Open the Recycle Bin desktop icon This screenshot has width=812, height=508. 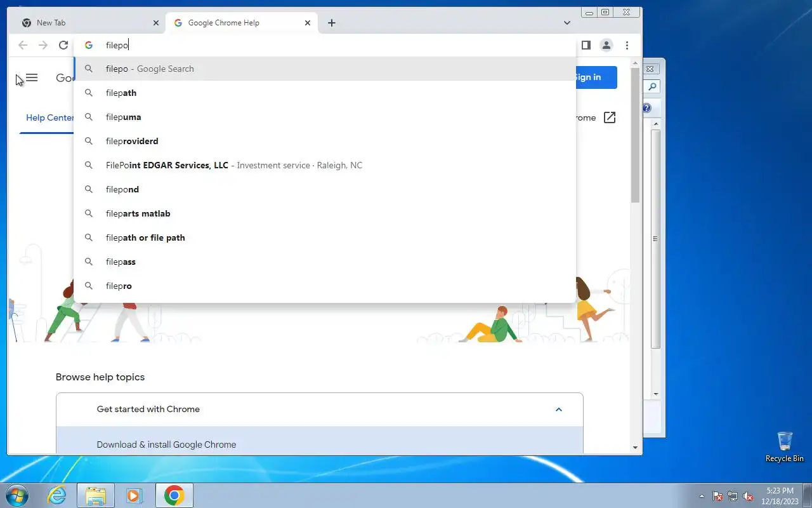tap(785, 447)
